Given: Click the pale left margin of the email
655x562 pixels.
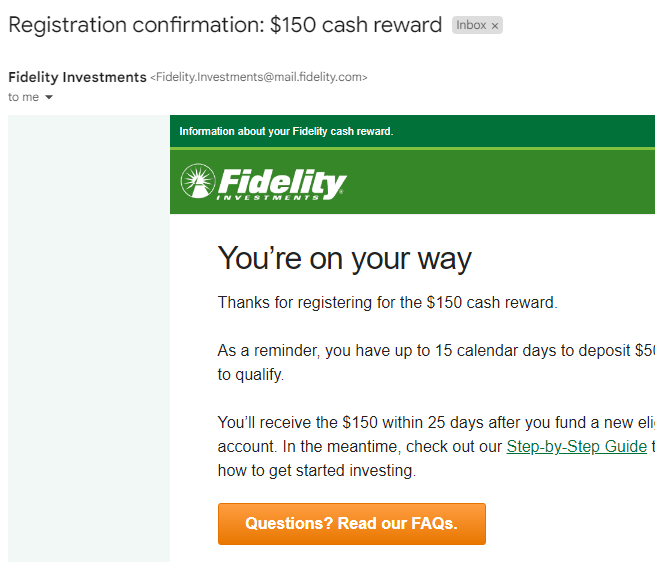Looking at the screenshot, I should pos(88,338).
